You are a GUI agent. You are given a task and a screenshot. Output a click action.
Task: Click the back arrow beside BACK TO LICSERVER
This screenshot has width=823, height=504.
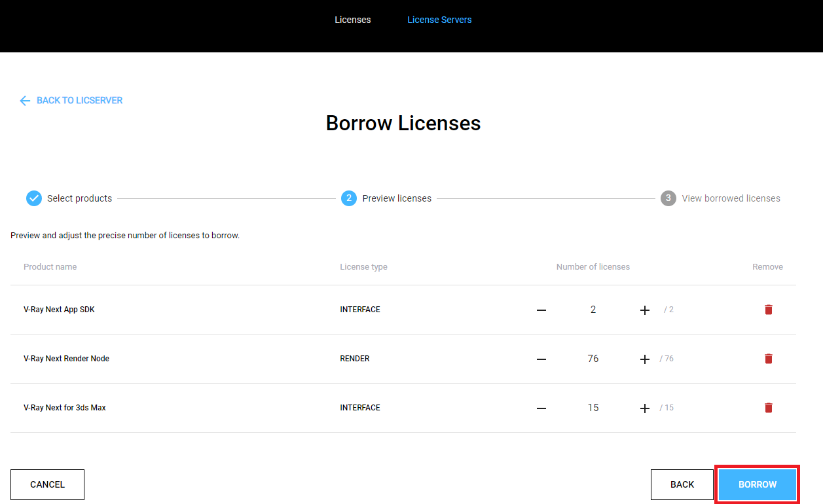25,100
